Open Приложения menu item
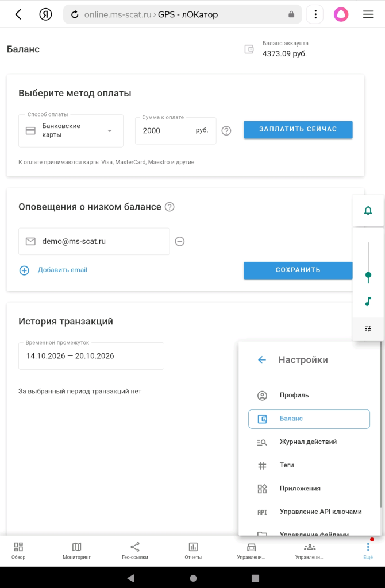The width and height of the screenshot is (385, 588). pyautogui.click(x=309, y=489)
